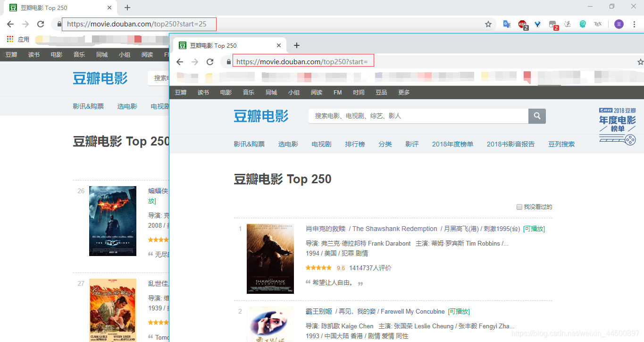Click 可播放 next to 霸王别姬

coord(459,311)
